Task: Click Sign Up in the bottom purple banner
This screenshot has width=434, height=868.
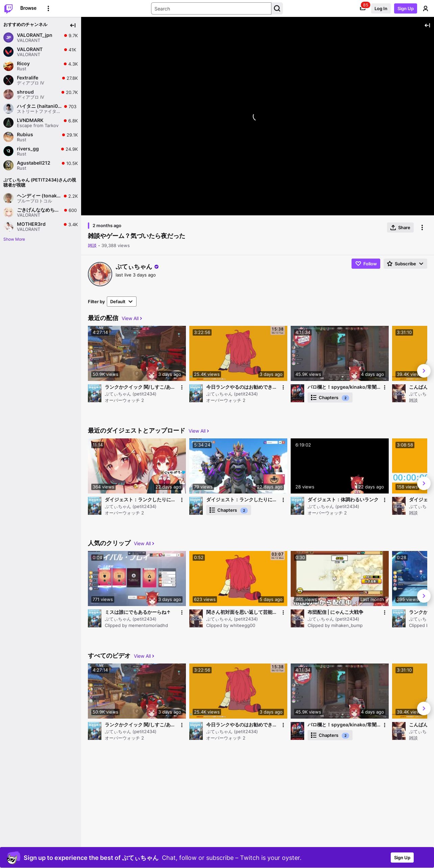Action: tap(402, 858)
